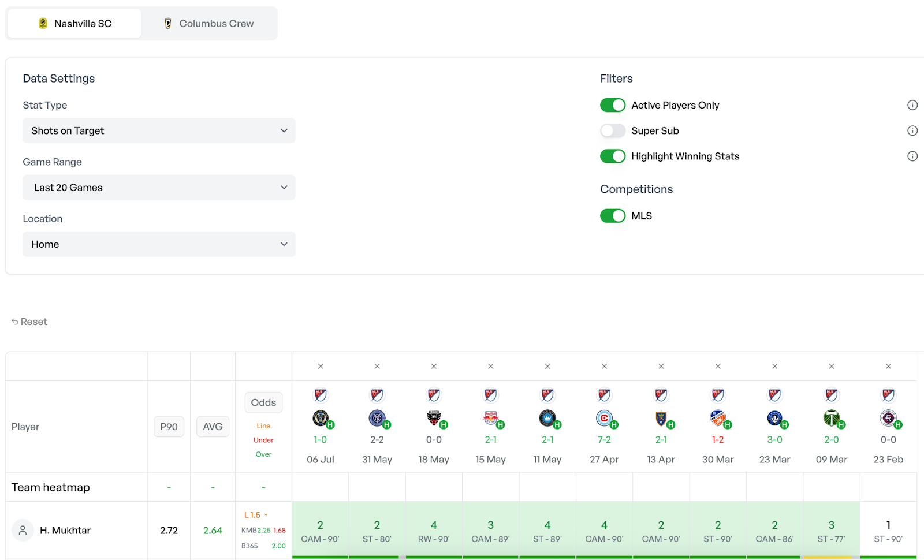Open the Stat Type dropdown

[x=159, y=130]
